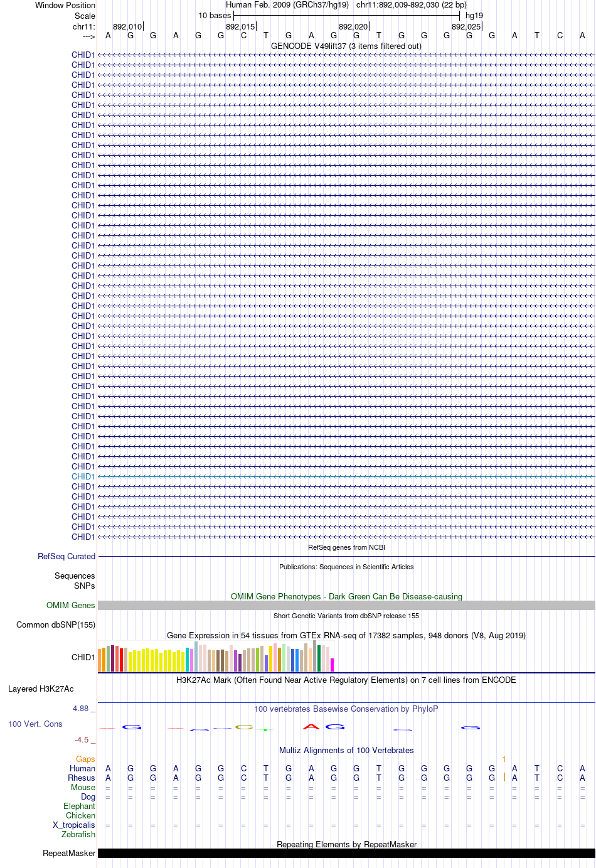The image size is (596, 868).
Task: Select the X_tropicalis species label
Action: click(74, 825)
